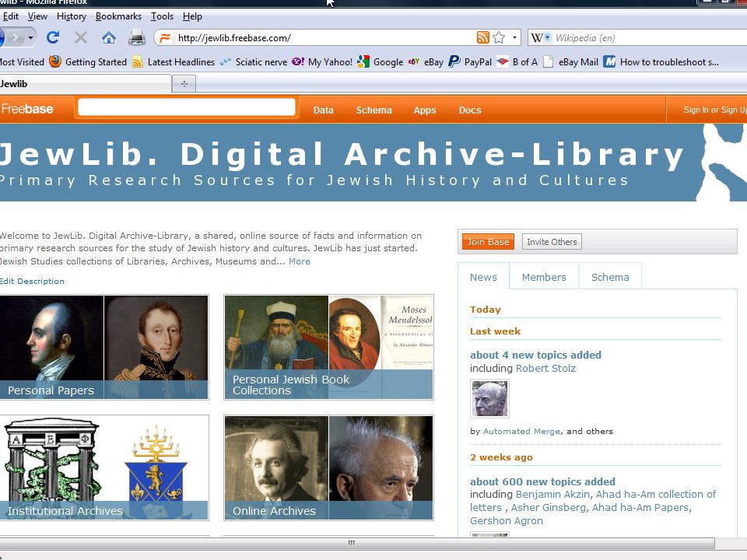The height and width of the screenshot is (560, 747).
Task: Open the Online Archives thumbnail
Action: 328,467
